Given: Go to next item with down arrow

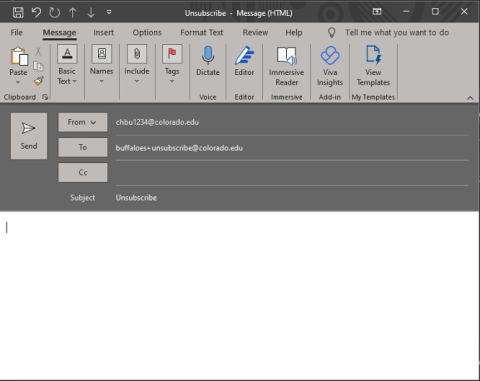Looking at the screenshot, I should coord(91,13).
